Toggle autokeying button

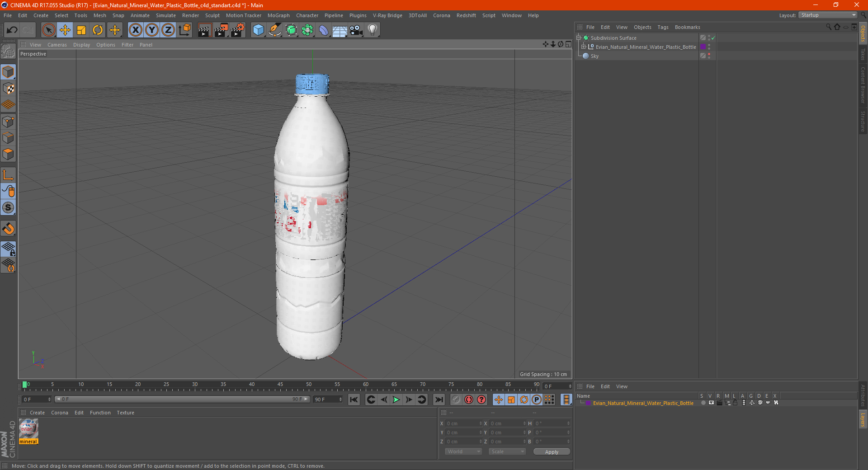point(469,399)
